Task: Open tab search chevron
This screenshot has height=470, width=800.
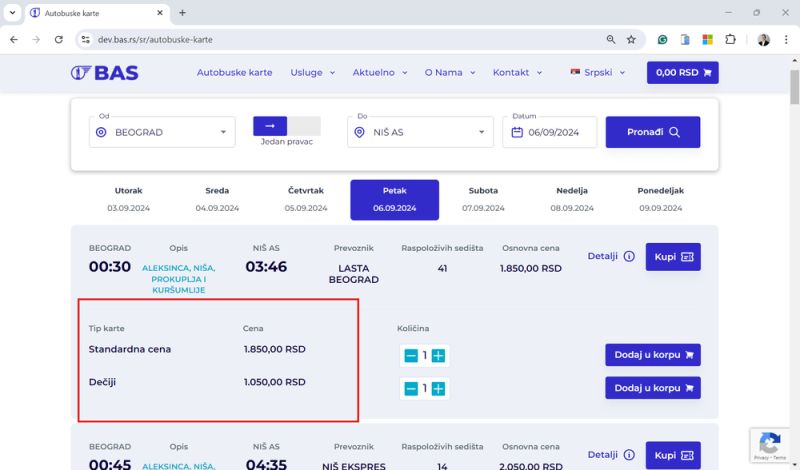Action: point(12,13)
